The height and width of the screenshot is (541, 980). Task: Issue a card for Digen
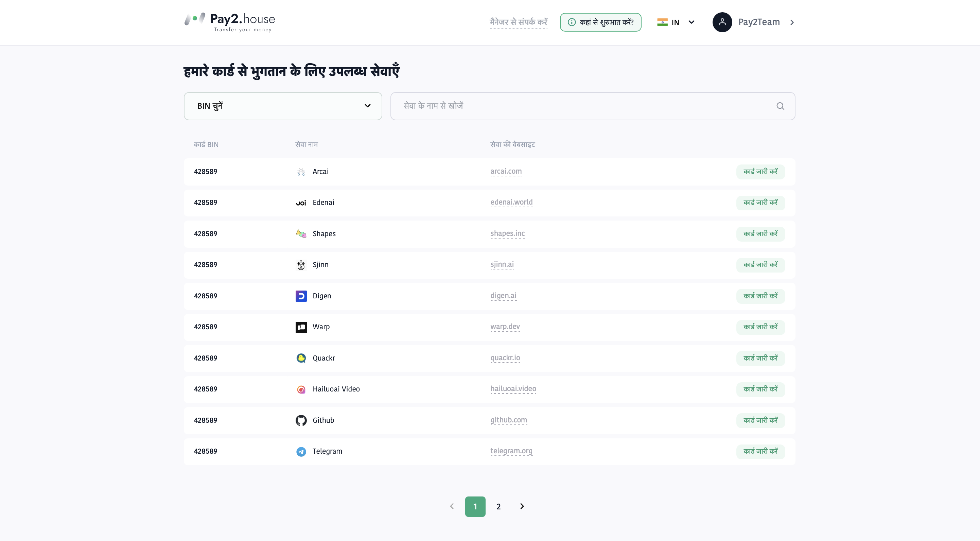pyautogui.click(x=760, y=296)
